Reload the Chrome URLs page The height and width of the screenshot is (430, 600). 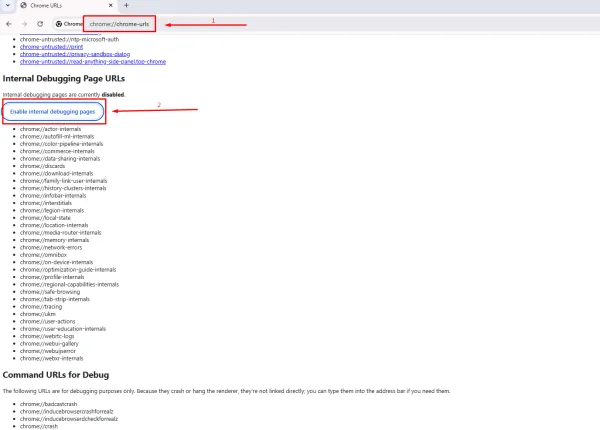click(39, 23)
